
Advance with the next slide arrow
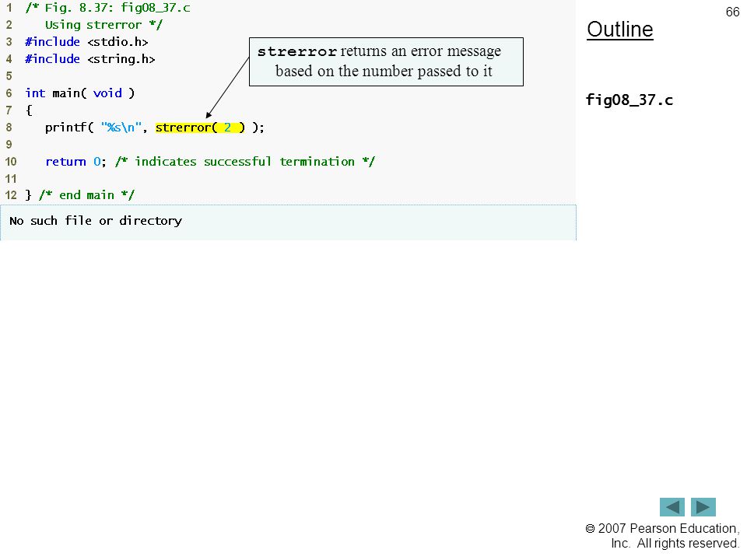coord(703,506)
